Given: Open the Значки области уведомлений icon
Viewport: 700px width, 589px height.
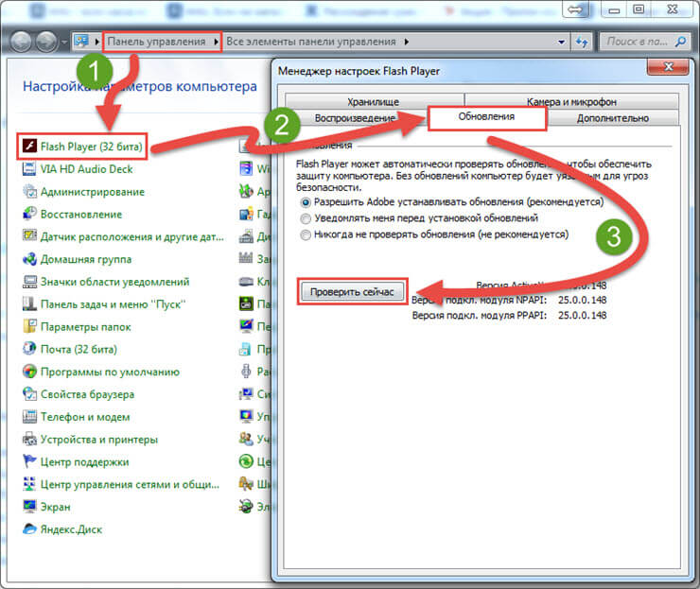Looking at the screenshot, I should pyautogui.click(x=30, y=282).
